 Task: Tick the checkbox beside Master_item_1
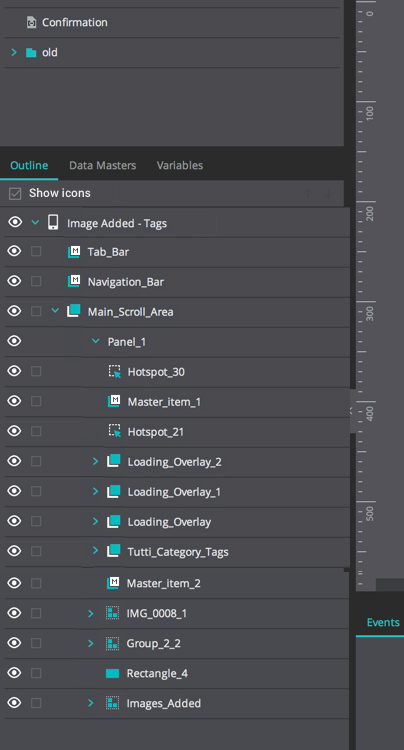36,401
